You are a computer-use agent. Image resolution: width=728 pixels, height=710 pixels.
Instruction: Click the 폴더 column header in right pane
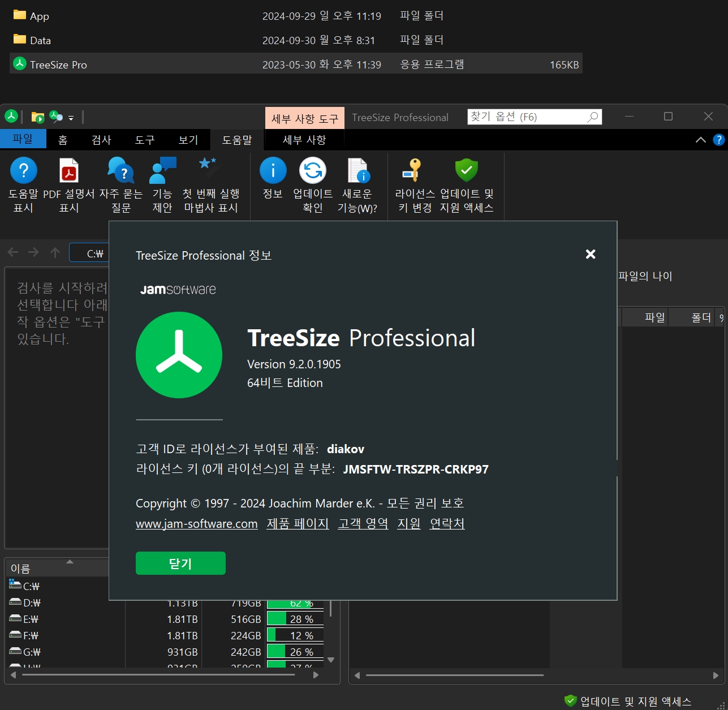pos(691,317)
